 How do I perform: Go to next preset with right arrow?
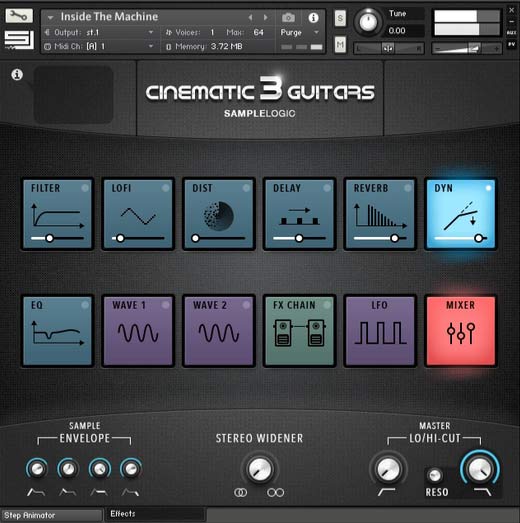(x=266, y=17)
